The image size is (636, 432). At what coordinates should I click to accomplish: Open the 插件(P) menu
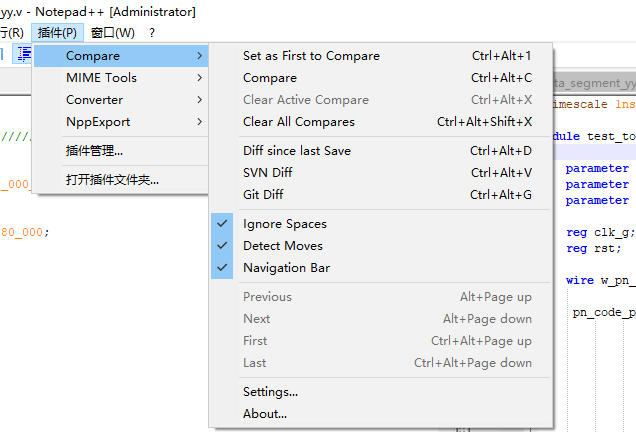pyautogui.click(x=57, y=32)
